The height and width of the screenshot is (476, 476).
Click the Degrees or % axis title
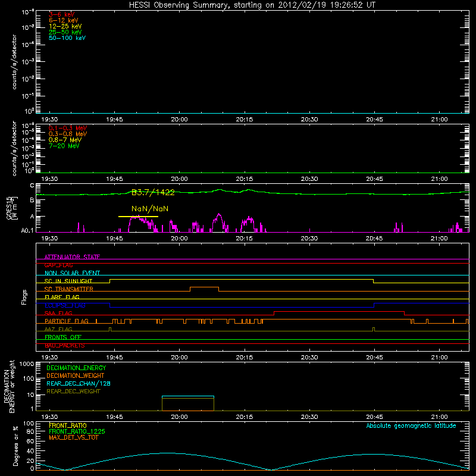(x=16, y=446)
